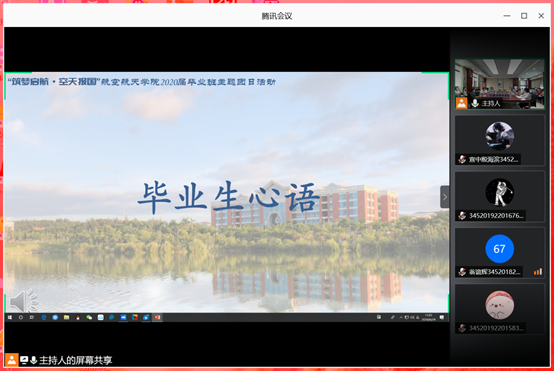Click the speaker audio icon on the slide
554x371 pixels.
pos(23,301)
